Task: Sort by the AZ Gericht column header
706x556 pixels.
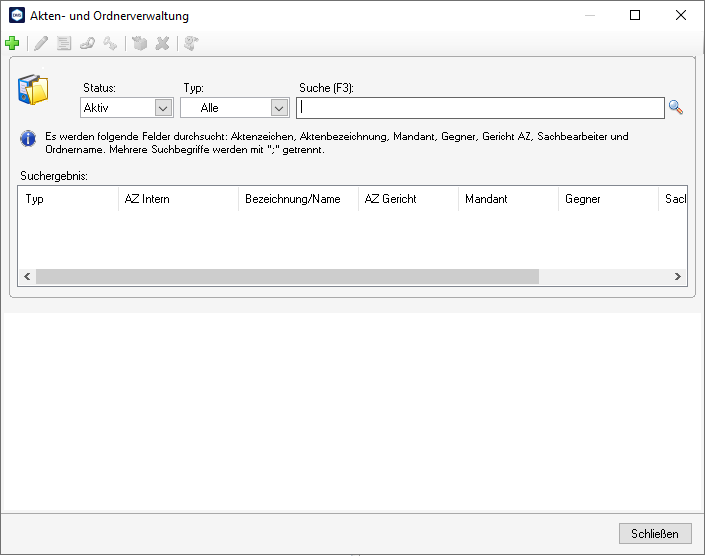Action: pos(409,199)
